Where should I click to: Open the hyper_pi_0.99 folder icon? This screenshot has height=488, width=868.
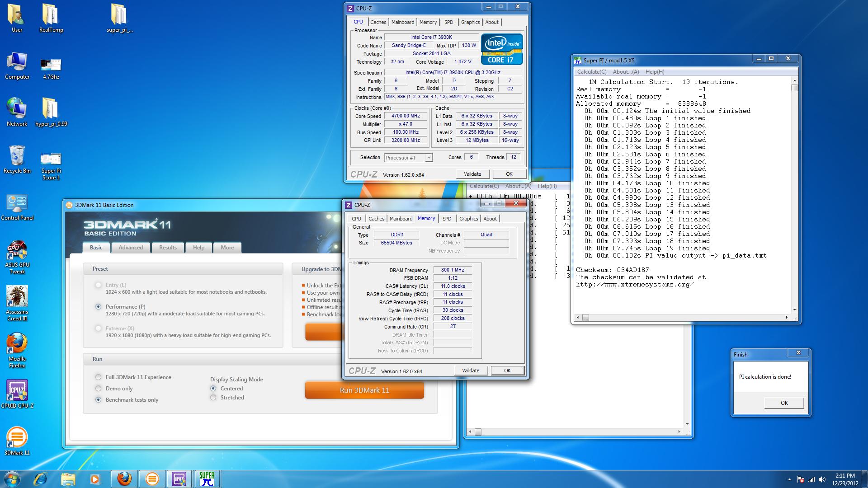[51, 112]
